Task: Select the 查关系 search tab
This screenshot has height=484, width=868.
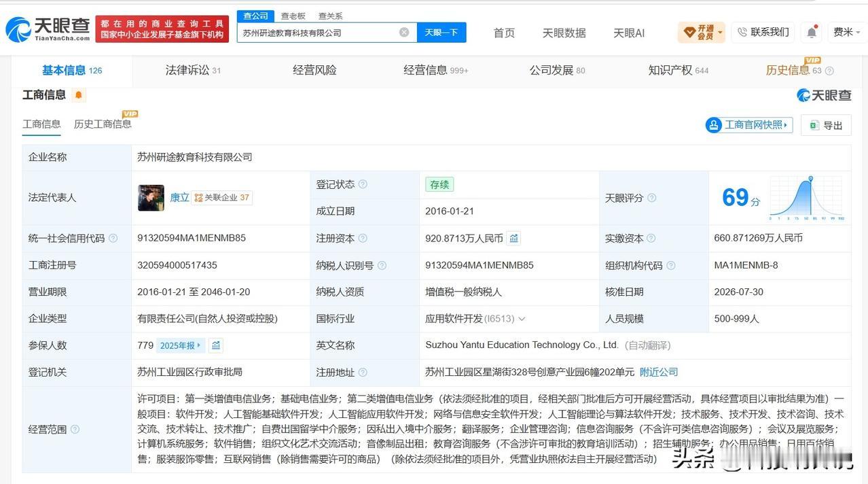Action: (x=330, y=16)
